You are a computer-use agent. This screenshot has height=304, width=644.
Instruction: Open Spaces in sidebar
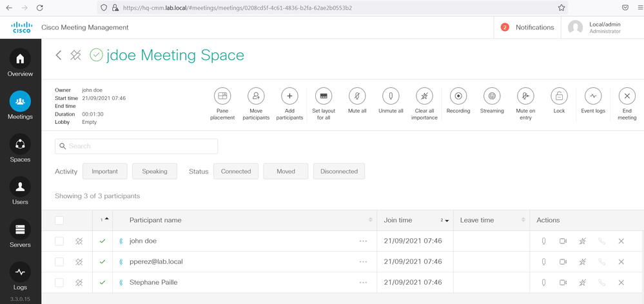point(20,148)
